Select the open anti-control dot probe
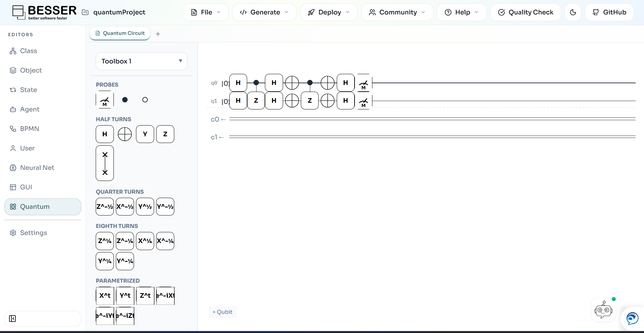Image resolution: width=644 pixels, height=333 pixels. pyautogui.click(x=145, y=100)
